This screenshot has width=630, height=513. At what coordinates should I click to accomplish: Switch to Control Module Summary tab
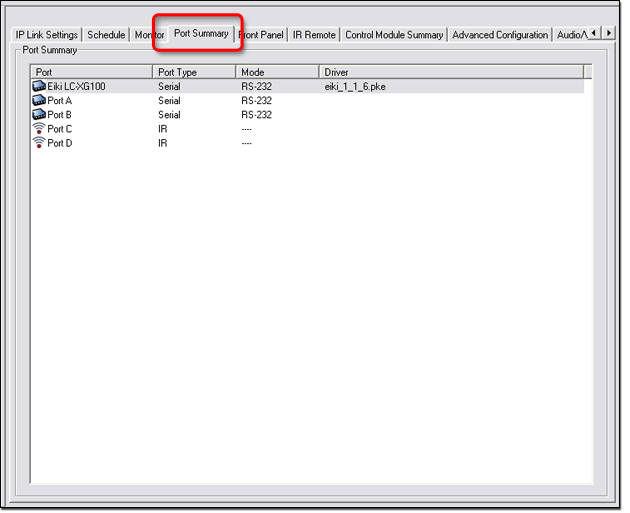coord(394,35)
